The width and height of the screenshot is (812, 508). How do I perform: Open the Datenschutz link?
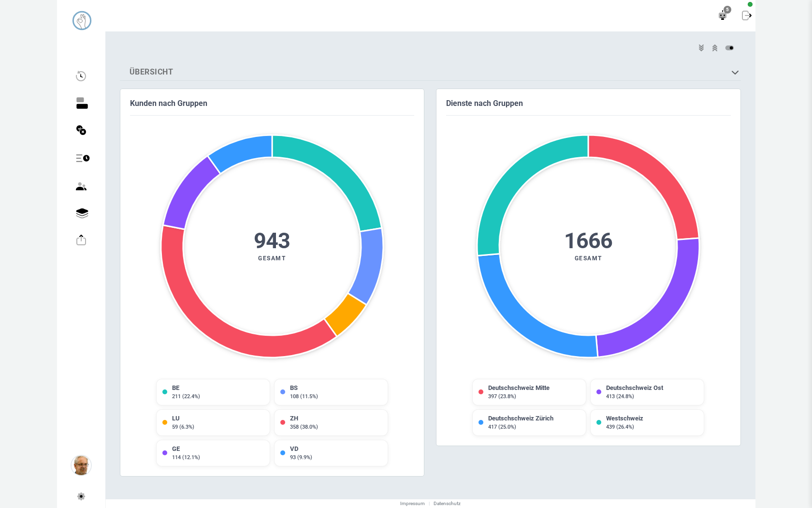tap(447, 504)
